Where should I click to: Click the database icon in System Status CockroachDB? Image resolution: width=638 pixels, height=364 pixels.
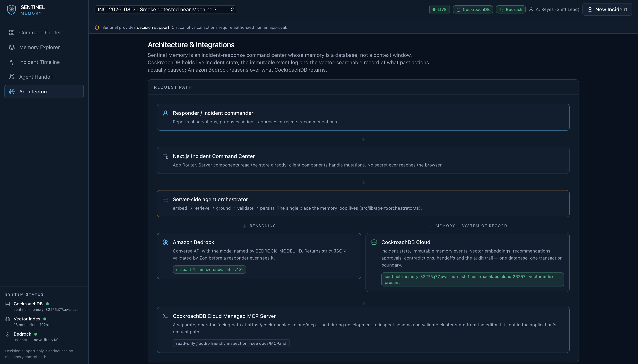[8, 304]
